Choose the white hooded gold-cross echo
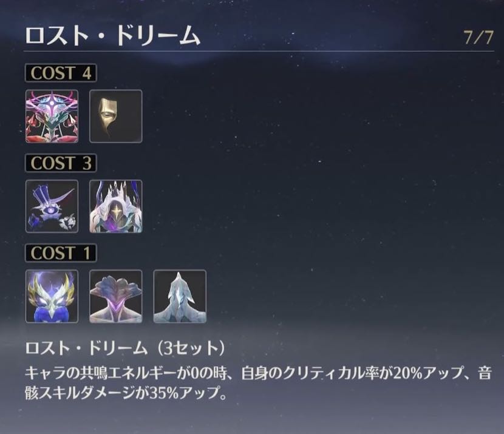 tap(116, 206)
